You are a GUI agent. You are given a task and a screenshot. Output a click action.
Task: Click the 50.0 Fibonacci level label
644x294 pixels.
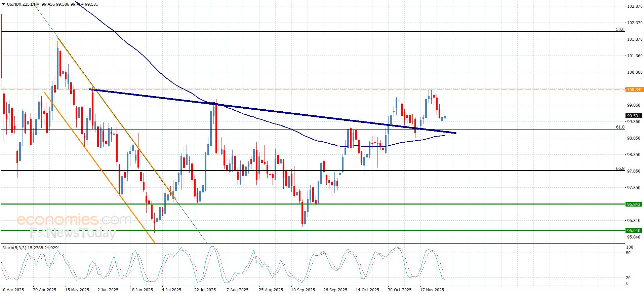(620, 30)
